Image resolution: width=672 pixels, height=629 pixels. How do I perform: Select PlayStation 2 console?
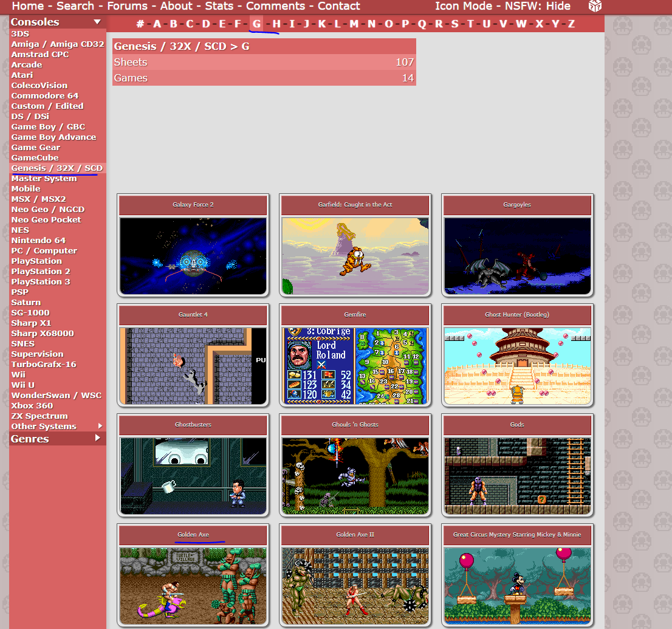click(41, 272)
